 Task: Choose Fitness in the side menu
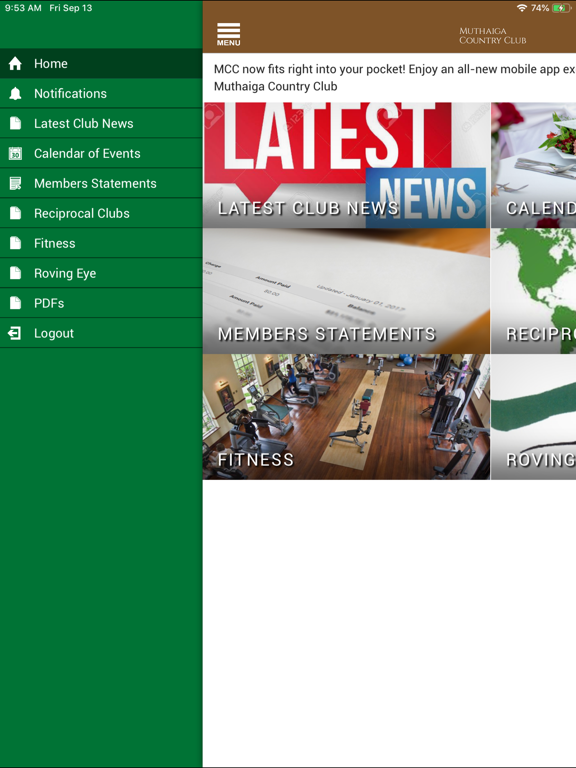tap(101, 243)
